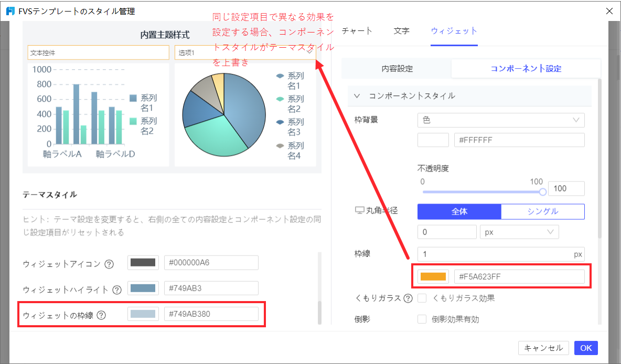Click the theme style list scrollbar
Viewport: 621px width, 364px height.
[319, 313]
